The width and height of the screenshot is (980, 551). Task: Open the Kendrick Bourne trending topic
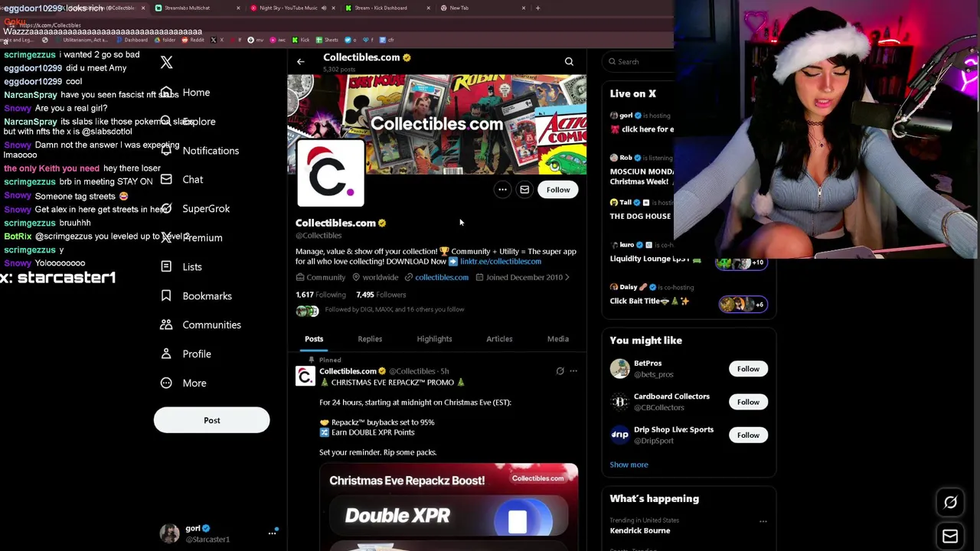tap(640, 530)
